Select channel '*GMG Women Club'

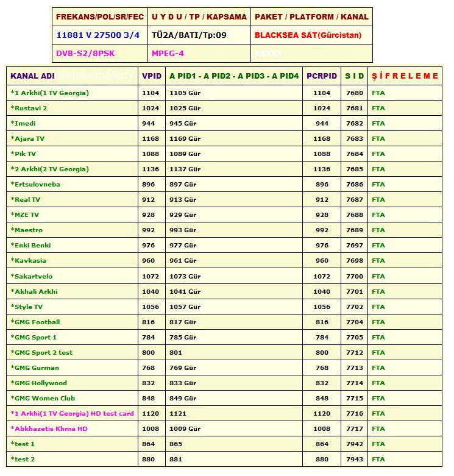(43, 398)
